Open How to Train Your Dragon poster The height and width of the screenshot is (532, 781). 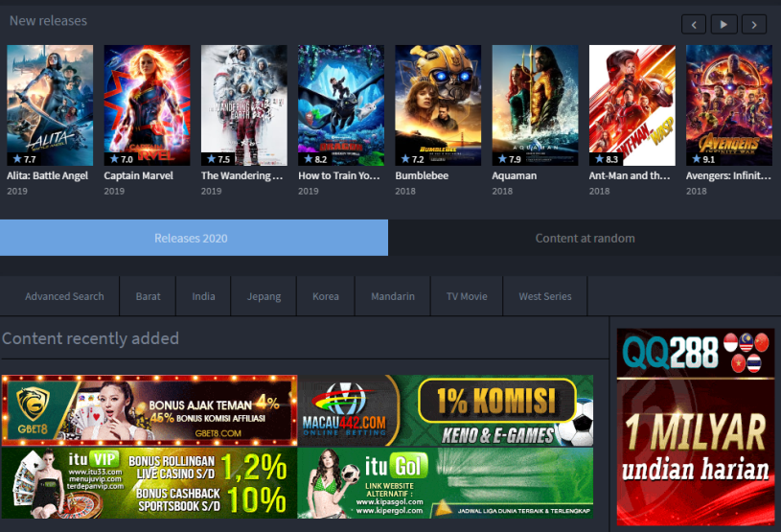341,105
